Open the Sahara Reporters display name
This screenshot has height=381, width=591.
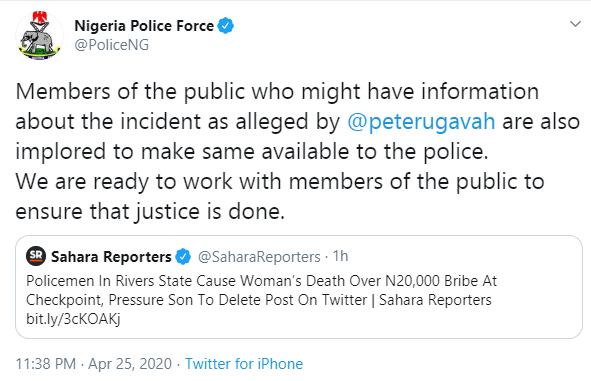111,257
